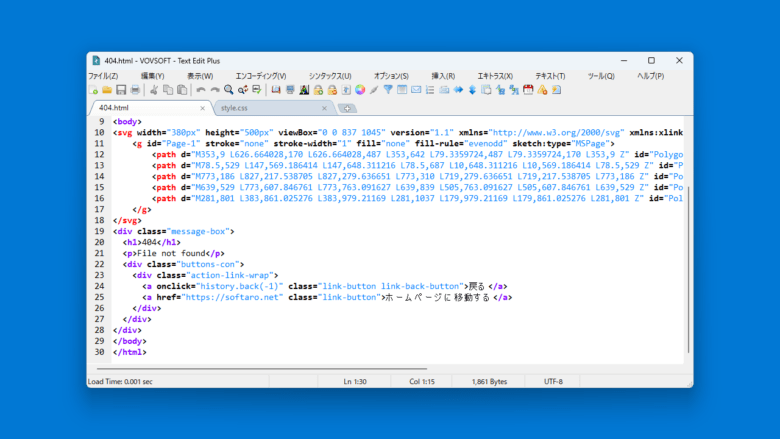Screen dimensions: 780x439
Task: Undo the last edit
Action: [200, 90]
